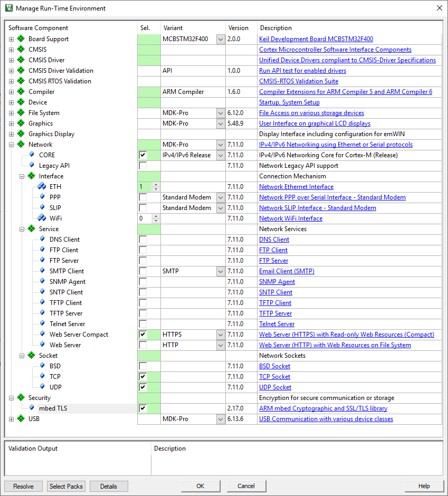Click the green diamond icon beside File System
448x496 pixels.
(21, 113)
